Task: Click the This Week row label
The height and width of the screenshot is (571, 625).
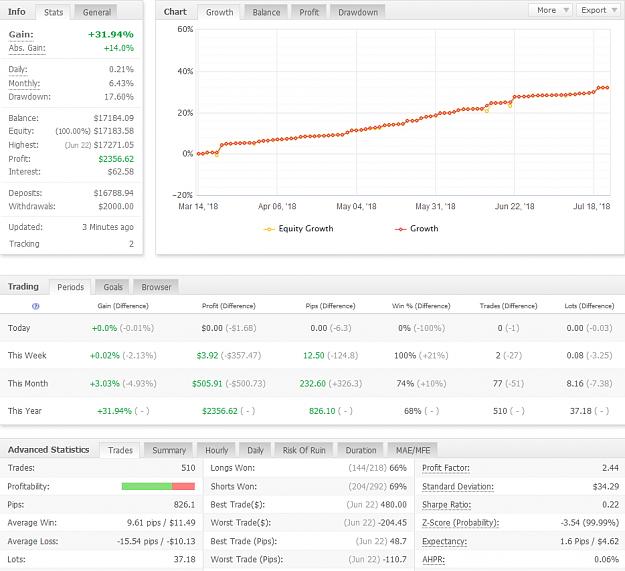Action: pos(27,355)
